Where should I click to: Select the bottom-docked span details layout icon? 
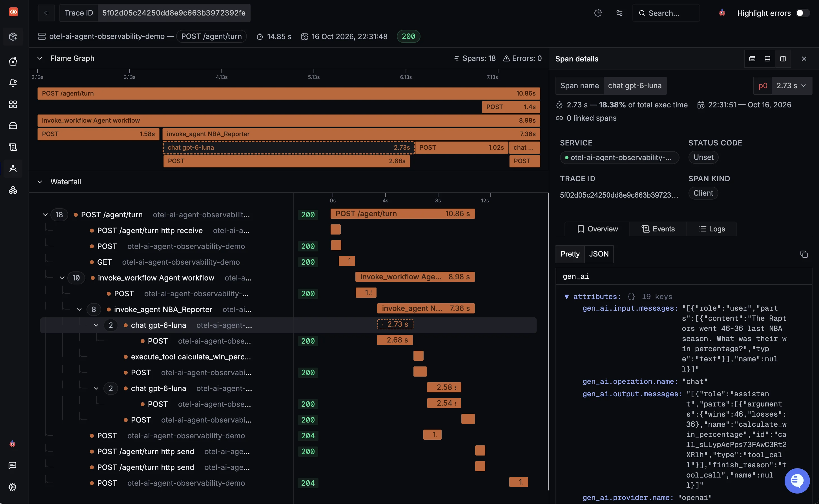click(x=767, y=59)
